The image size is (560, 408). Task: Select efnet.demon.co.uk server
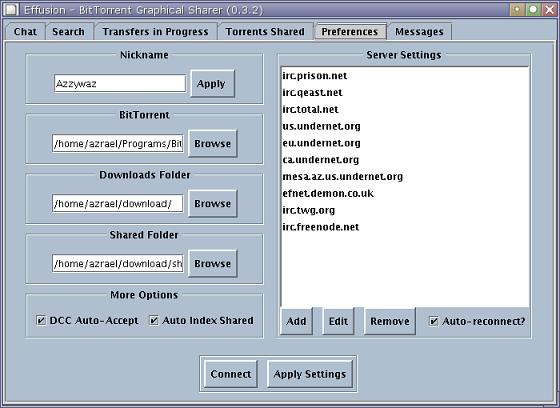(405, 193)
